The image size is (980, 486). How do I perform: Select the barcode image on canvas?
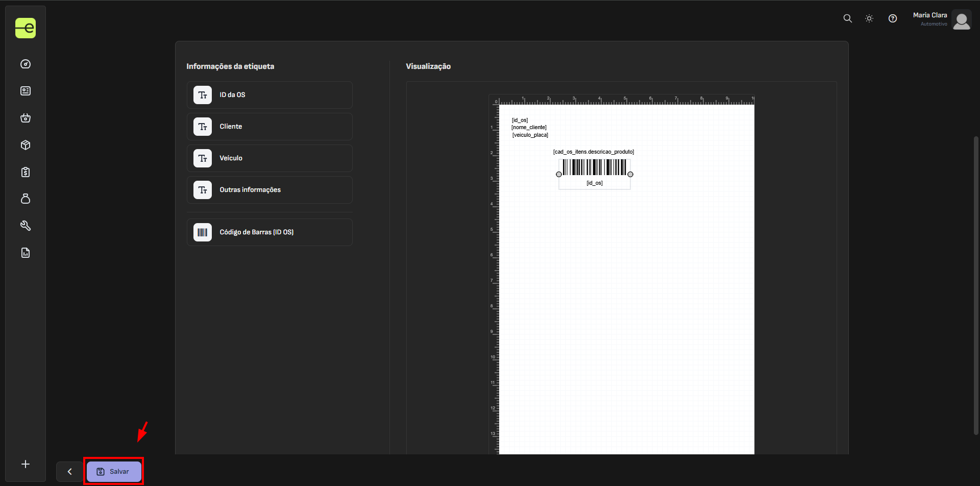(x=595, y=167)
